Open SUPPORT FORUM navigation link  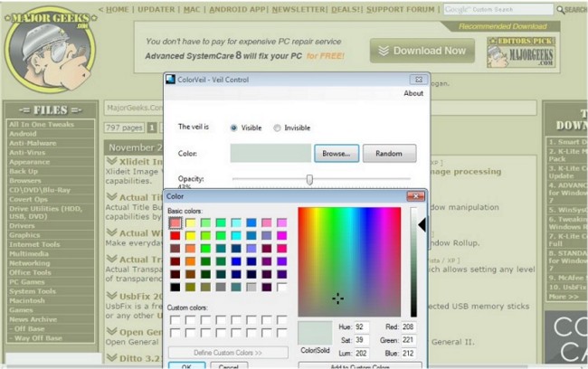click(400, 9)
